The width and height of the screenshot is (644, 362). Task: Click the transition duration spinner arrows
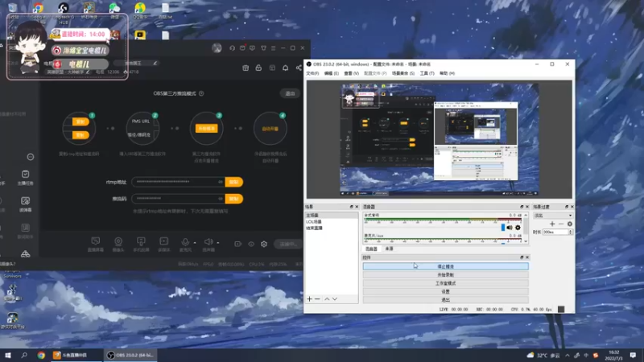tap(571, 232)
